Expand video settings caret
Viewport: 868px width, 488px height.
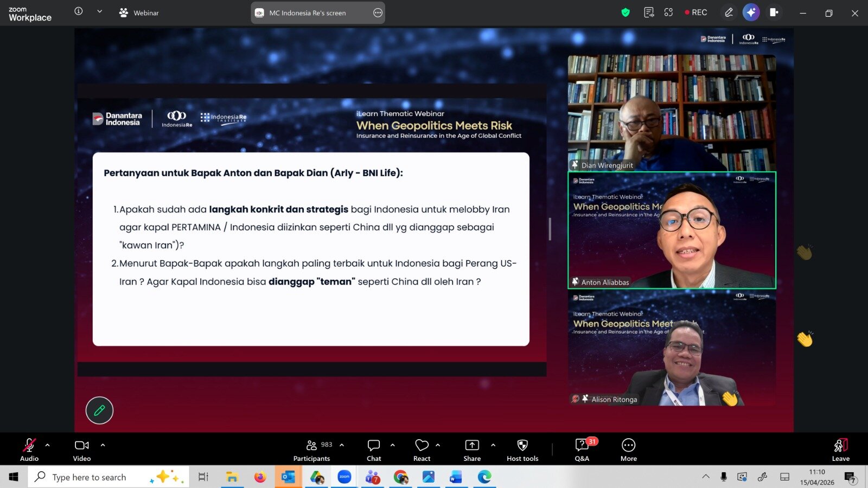pyautogui.click(x=103, y=445)
